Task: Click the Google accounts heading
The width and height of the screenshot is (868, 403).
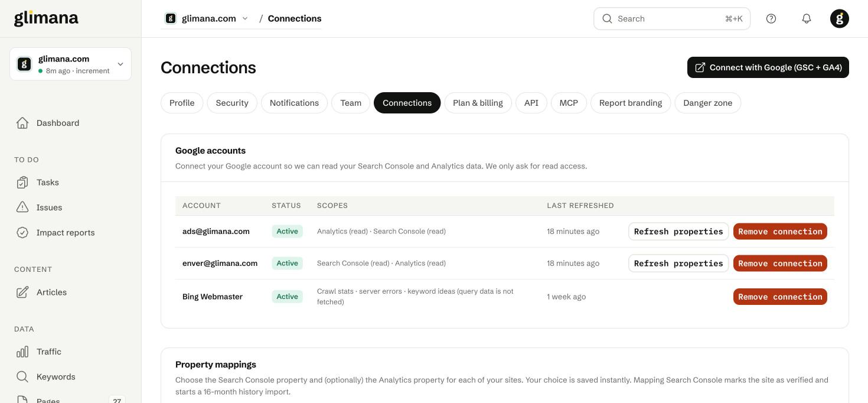Action: [x=210, y=151]
